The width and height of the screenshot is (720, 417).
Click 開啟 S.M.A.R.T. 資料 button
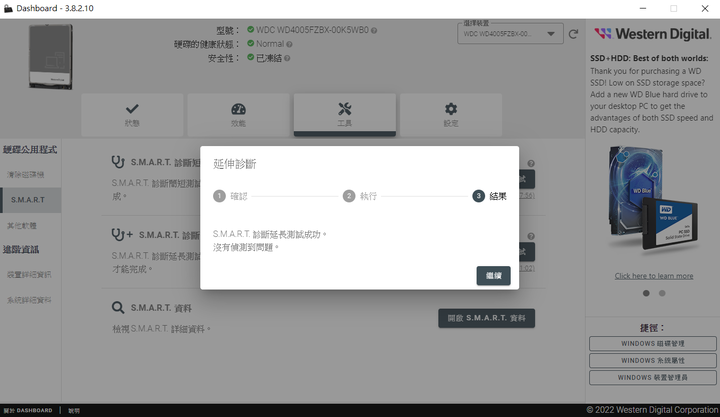(x=486, y=318)
